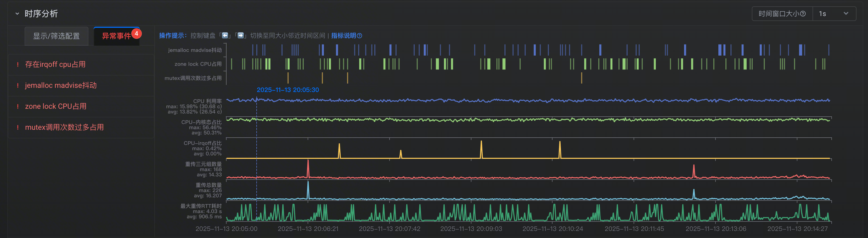Click the exclamation icon beside mutex调用次数过多占用 in anomaly list
This screenshot has height=238, width=868.
(x=18, y=127)
